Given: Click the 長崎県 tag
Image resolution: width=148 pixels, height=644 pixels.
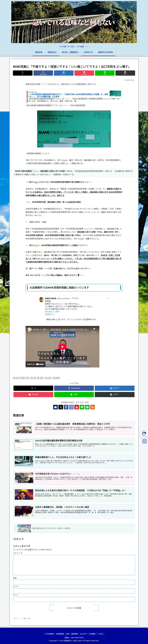Looking at the screenshot, I should click(56, 378).
